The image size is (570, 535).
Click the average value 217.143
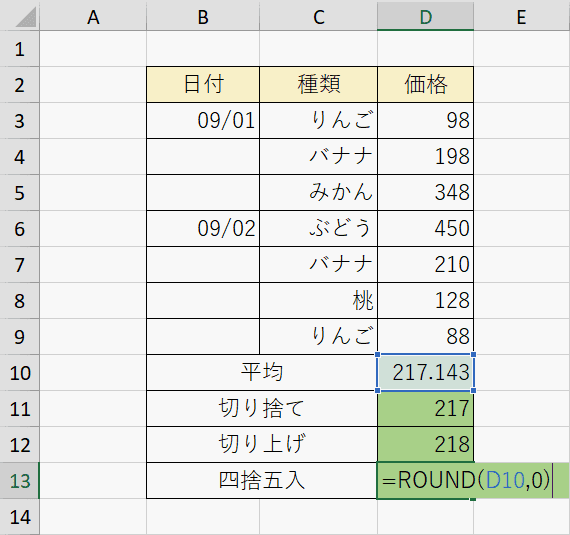pos(425,373)
